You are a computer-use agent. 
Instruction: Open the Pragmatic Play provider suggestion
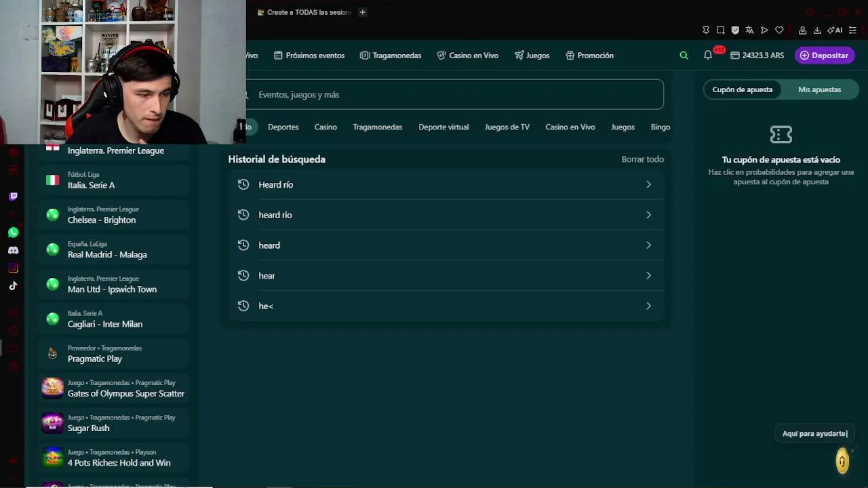(x=113, y=354)
